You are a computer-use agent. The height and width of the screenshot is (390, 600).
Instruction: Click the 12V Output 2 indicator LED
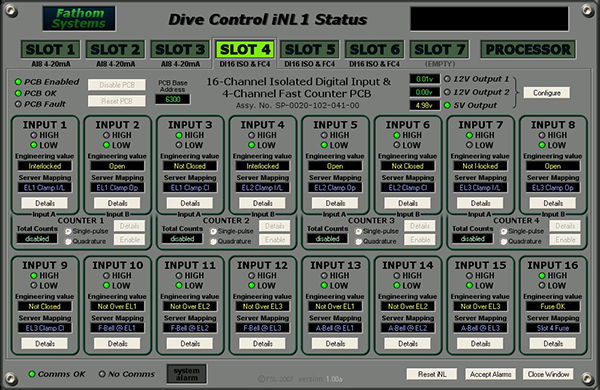[447, 92]
